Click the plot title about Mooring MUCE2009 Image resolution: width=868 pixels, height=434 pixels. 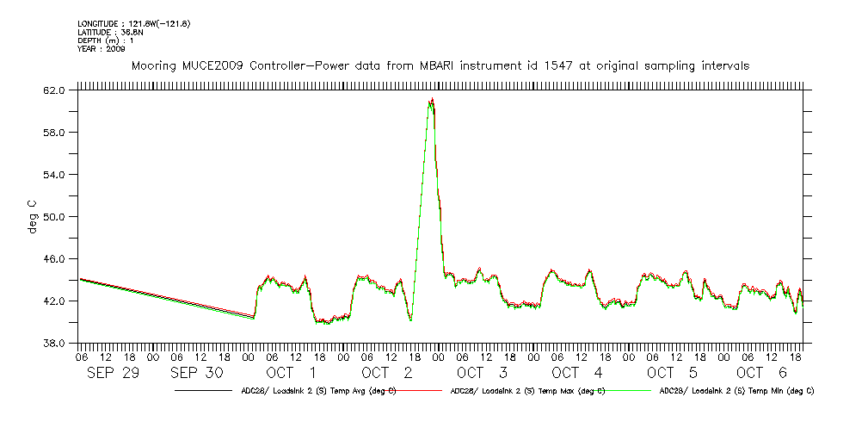(440, 65)
